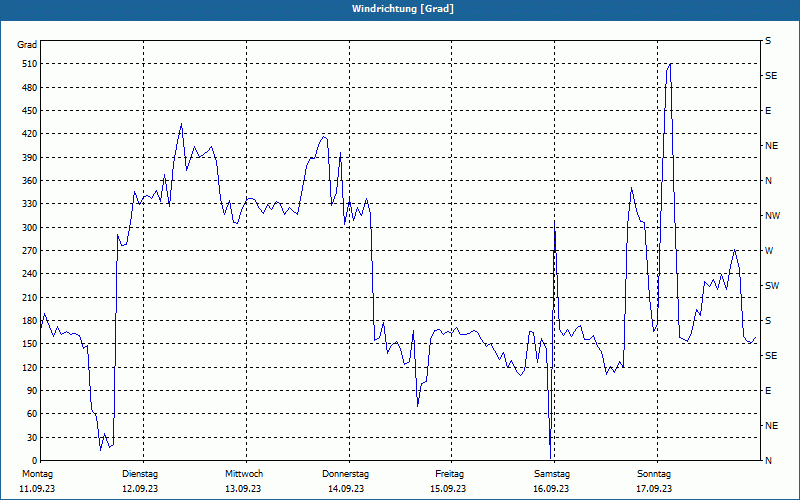The width and height of the screenshot is (800, 500).
Task: Click the 0 value at the axis origin
Action: coord(34,461)
